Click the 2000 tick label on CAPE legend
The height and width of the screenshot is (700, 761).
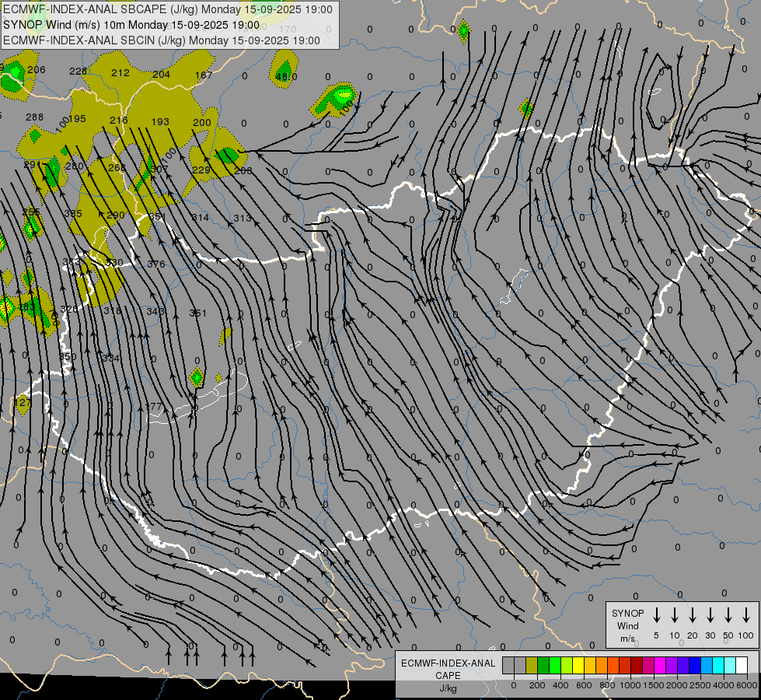[677, 685]
